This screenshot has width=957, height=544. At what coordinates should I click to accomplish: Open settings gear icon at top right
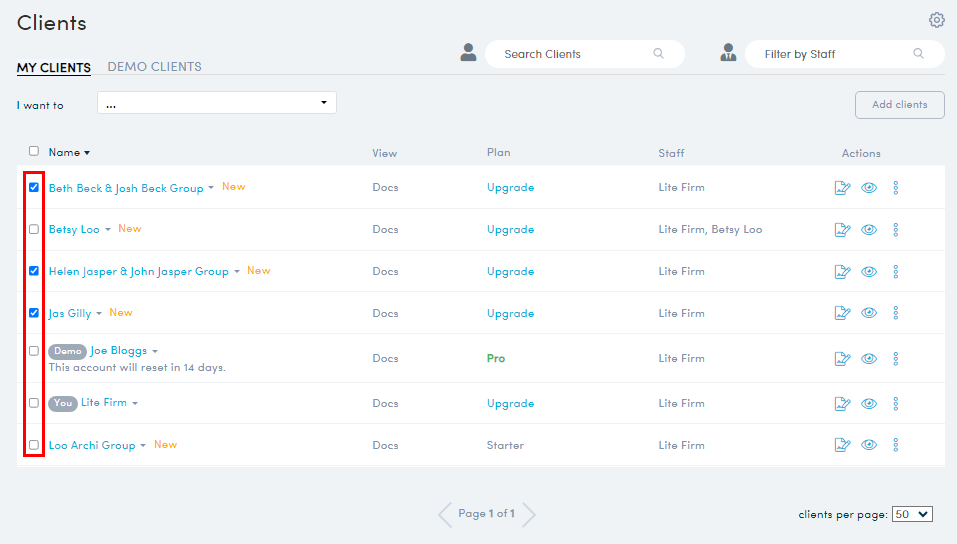tap(936, 20)
